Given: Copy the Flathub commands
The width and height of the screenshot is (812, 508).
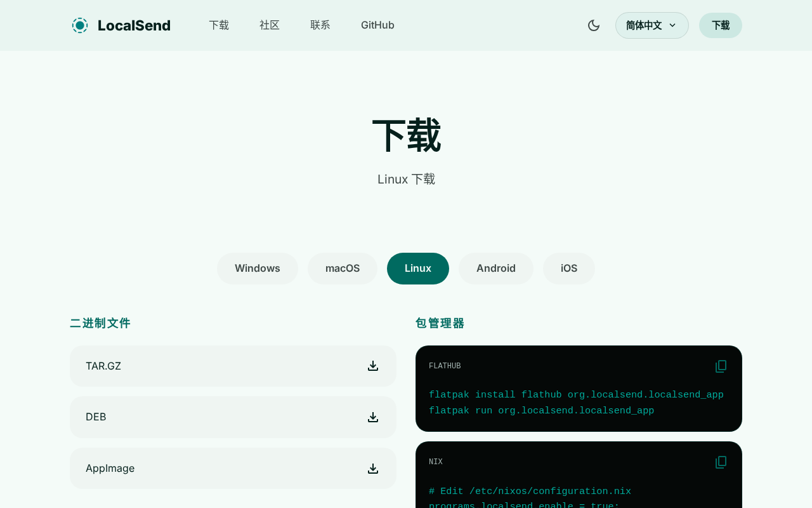Looking at the screenshot, I should [721, 366].
